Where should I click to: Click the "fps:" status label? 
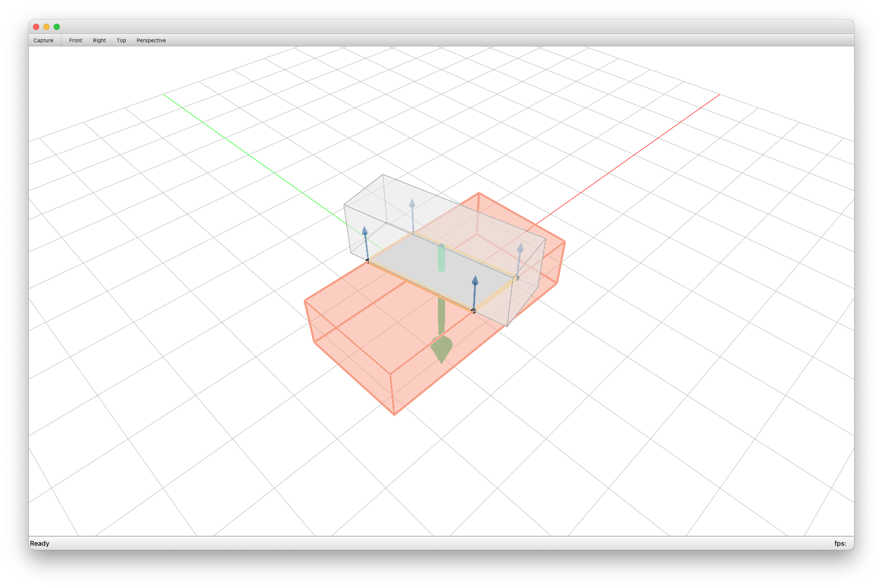(x=840, y=543)
